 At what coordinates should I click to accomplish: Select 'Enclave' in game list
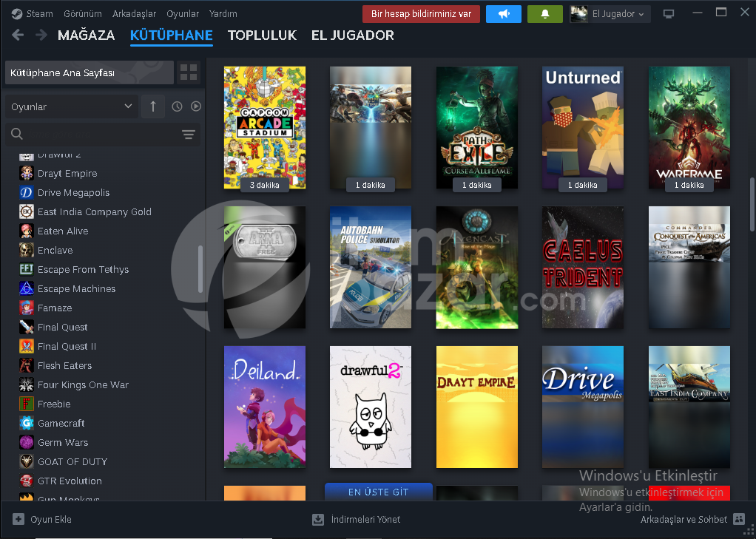[55, 250]
